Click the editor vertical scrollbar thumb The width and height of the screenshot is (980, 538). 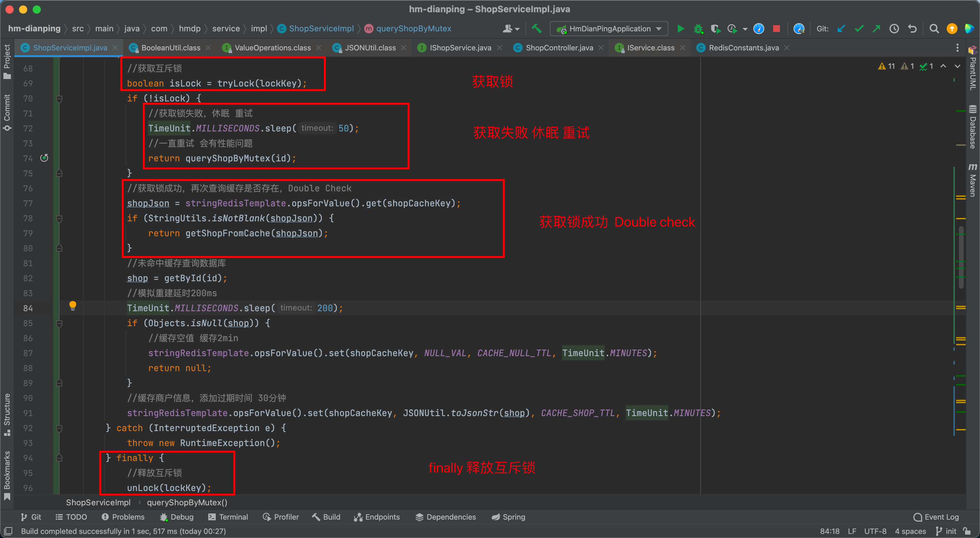coord(961,257)
